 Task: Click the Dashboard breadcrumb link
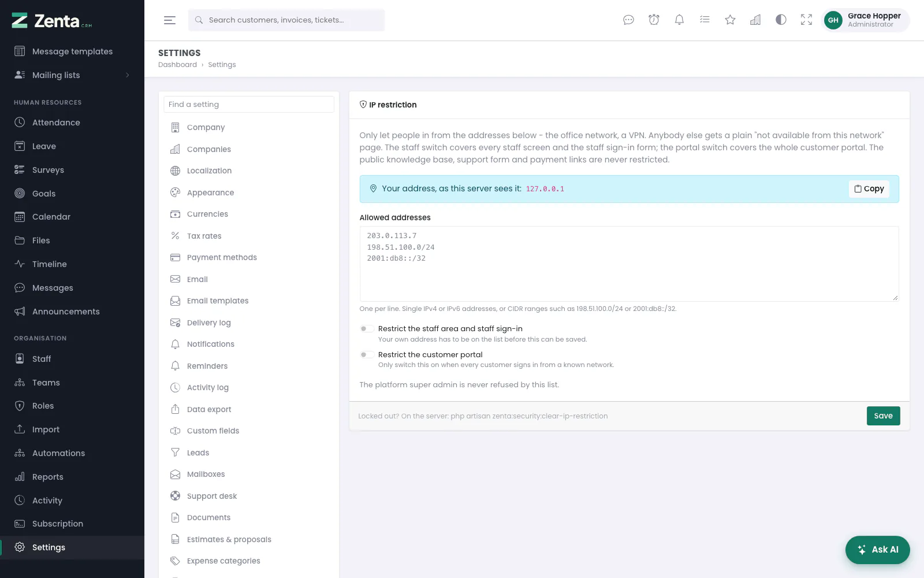(177, 65)
